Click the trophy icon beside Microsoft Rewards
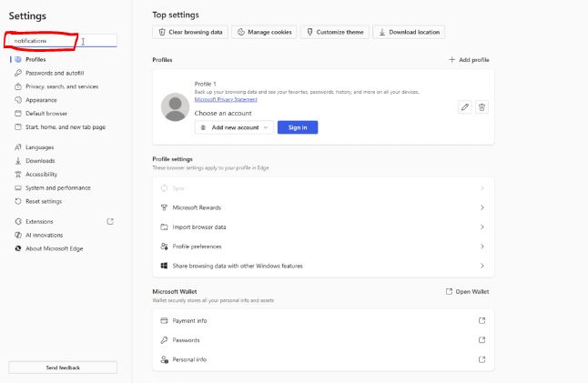The height and width of the screenshot is (383, 588). pos(164,207)
